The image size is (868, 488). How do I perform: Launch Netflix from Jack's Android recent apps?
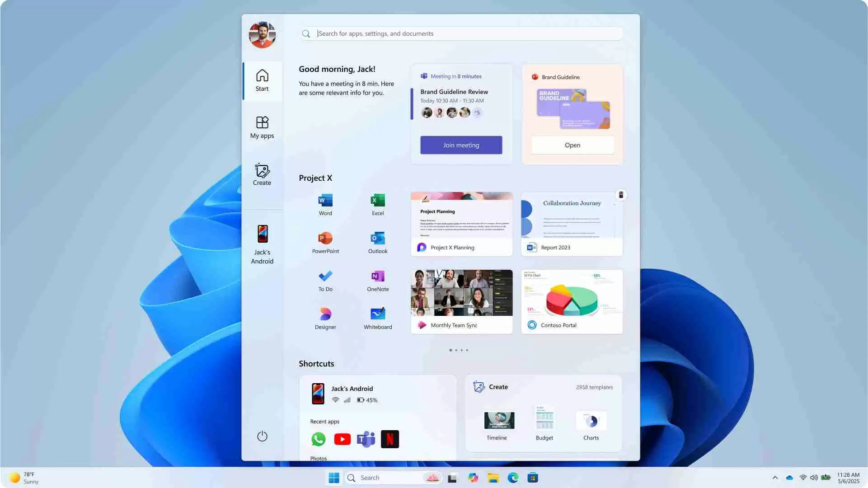(389, 439)
